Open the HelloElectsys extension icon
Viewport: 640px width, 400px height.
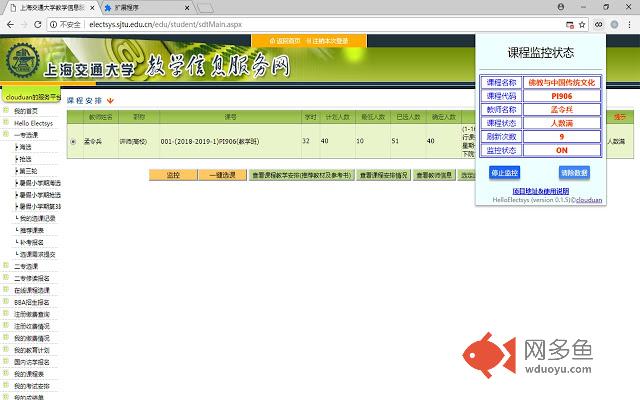(x=598, y=24)
